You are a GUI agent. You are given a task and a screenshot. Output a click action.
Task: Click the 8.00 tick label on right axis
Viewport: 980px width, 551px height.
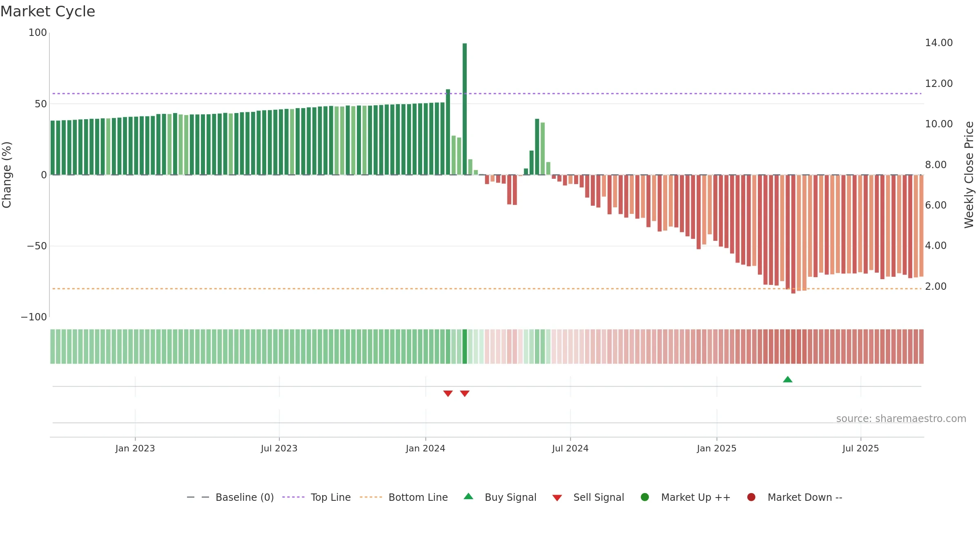pyautogui.click(x=935, y=165)
